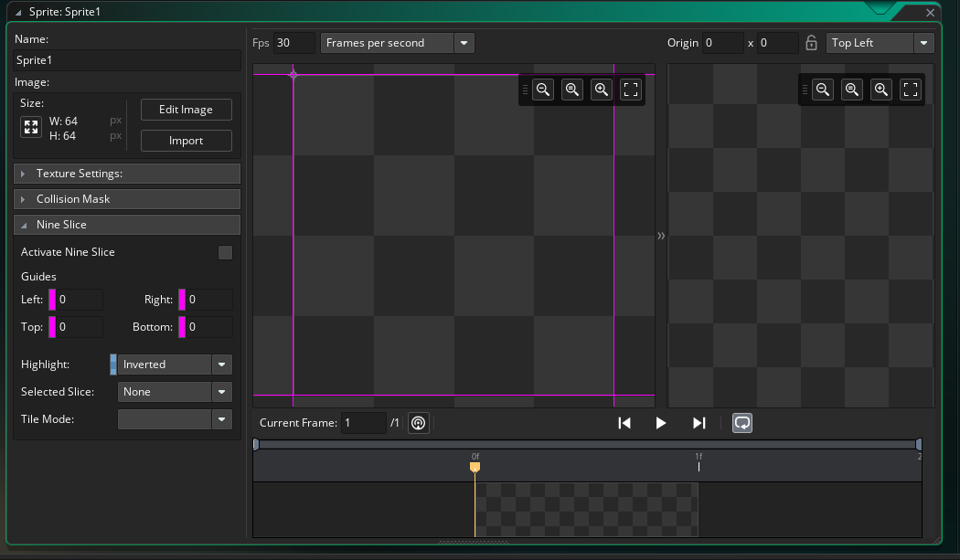This screenshot has width=960, height=560.
Task: Toggle the loop playback icon in the timeline bar
Action: (x=742, y=422)
